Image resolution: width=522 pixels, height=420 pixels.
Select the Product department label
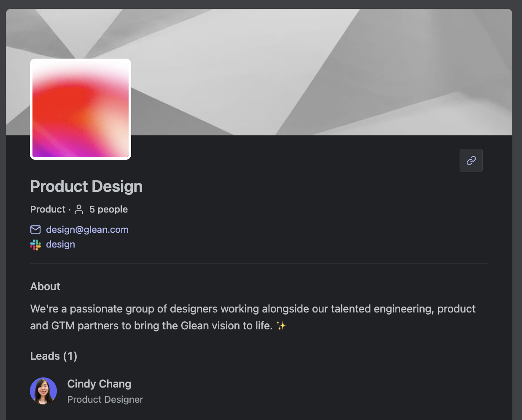click(x=48, y=209)
